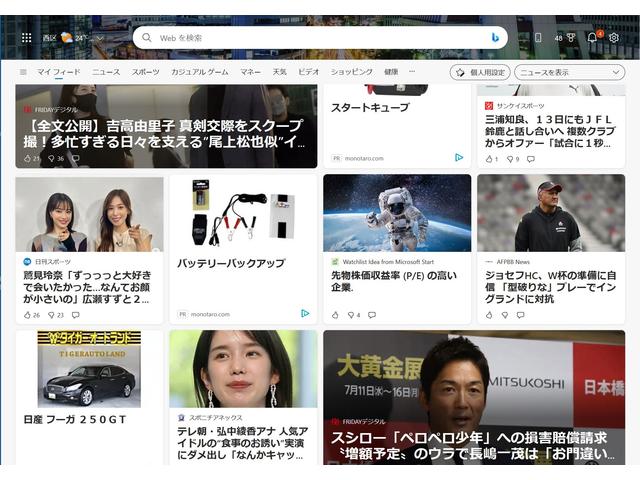Dislike the ジョセフHC article
This screenshot has height=480, width=640.
pos(505,315)
